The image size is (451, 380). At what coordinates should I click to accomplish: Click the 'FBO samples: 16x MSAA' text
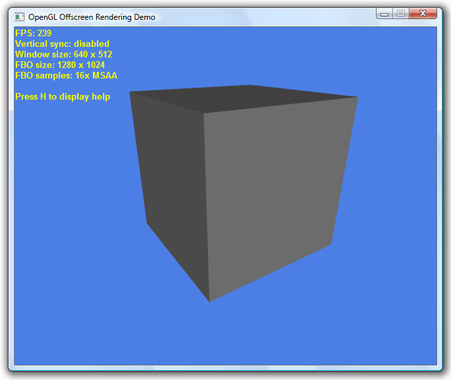point(66,76)
